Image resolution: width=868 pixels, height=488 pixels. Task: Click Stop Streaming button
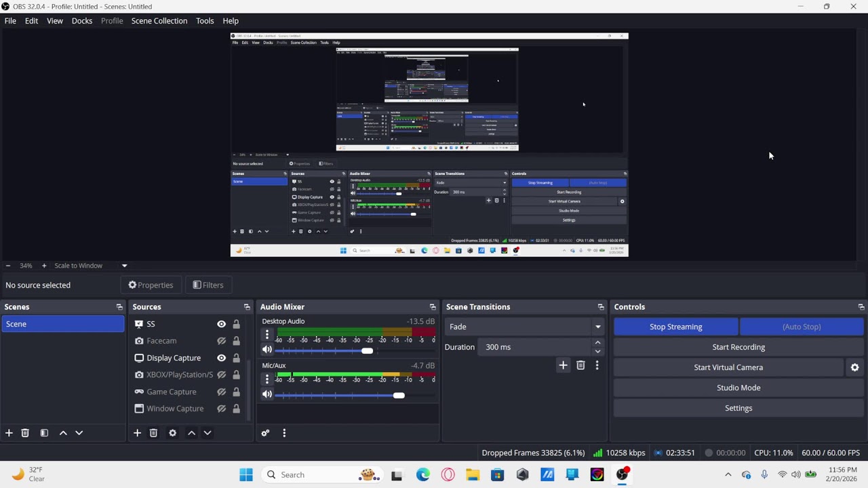675,327
